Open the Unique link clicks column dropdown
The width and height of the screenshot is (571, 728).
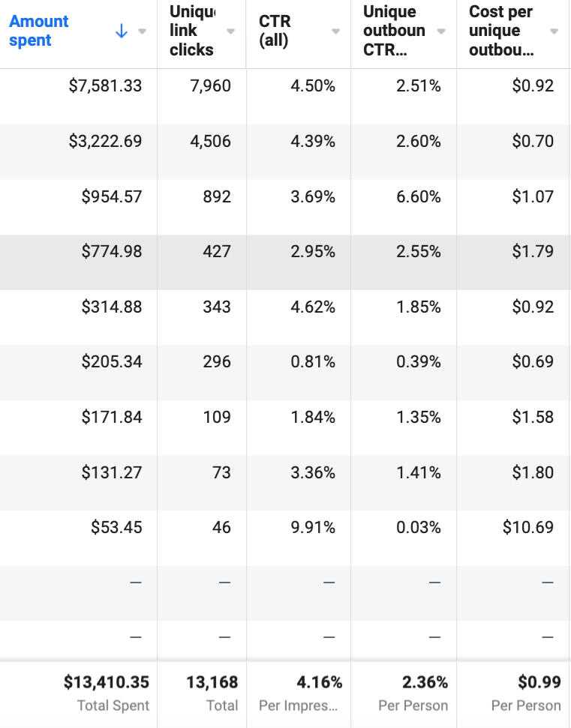230,31
